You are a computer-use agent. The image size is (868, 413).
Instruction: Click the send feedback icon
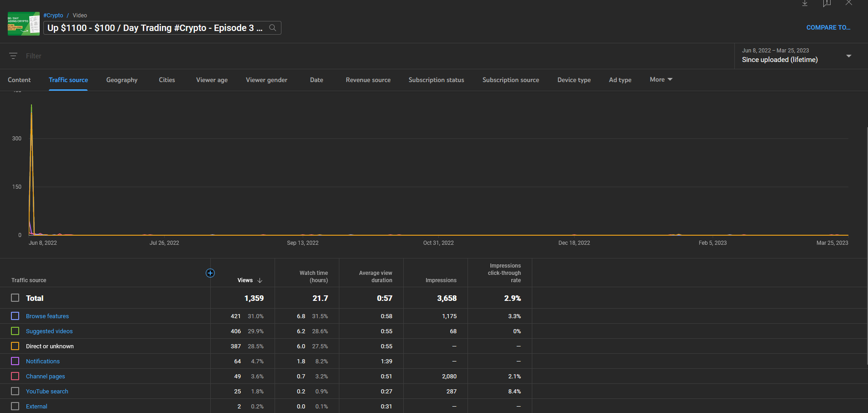point(826,3)
